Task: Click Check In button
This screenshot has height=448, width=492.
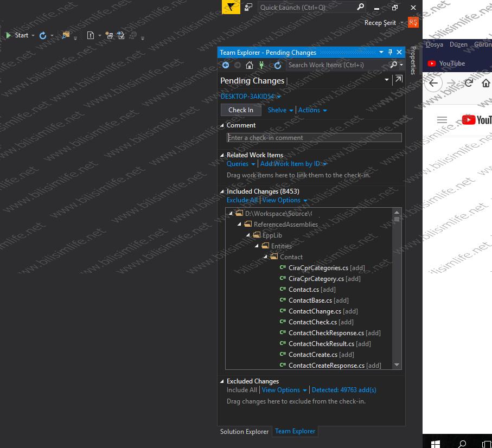Action: [241, 110]
